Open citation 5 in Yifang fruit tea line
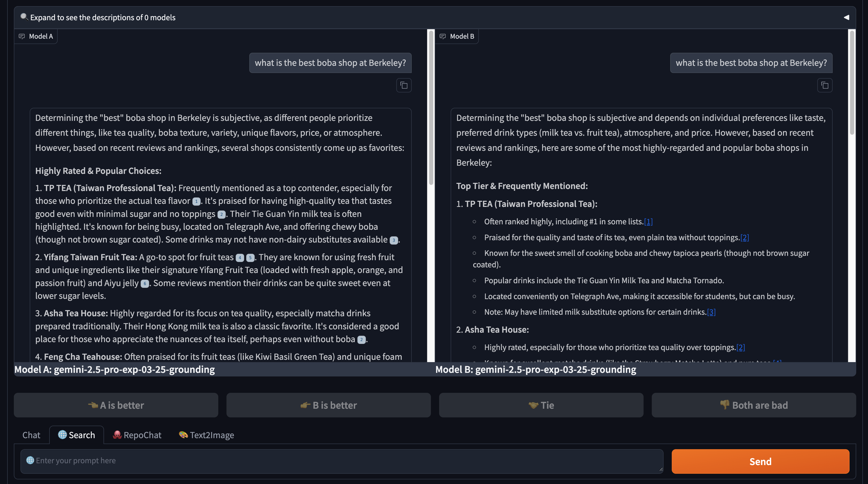 (x=250, y=258)
